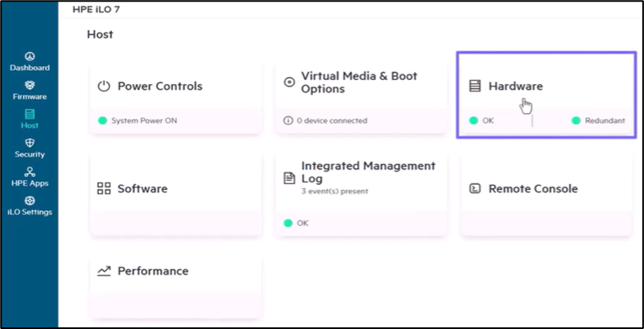The height and width of the screenshot is (329, 644).
Task: Open the iLO Settings gear icon
Action: point(30,200)
